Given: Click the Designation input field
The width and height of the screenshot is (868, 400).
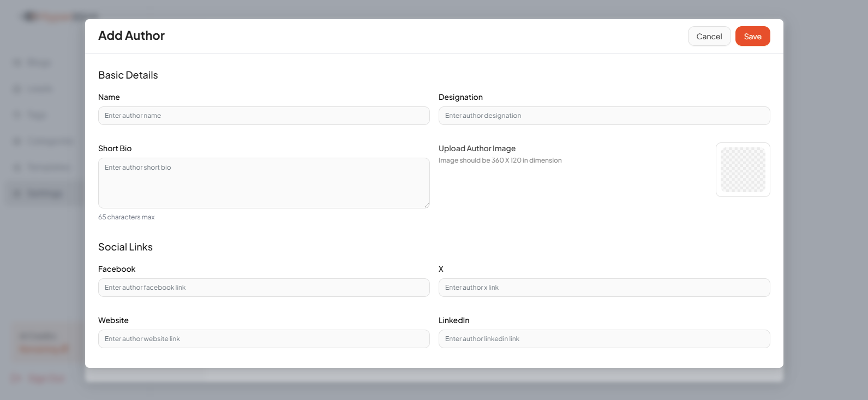Looking at the screenshot, I should click(604, 116).
